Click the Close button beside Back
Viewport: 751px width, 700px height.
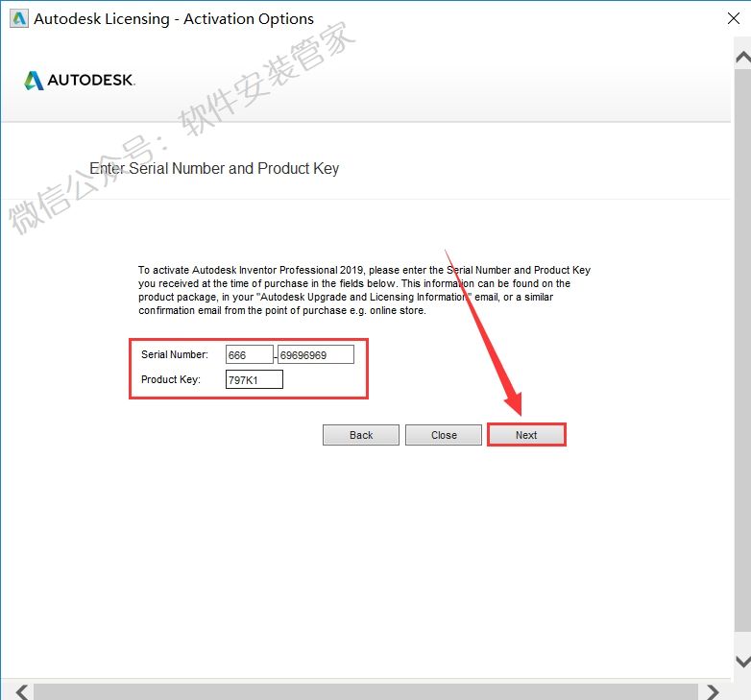(x=444, y=435)
